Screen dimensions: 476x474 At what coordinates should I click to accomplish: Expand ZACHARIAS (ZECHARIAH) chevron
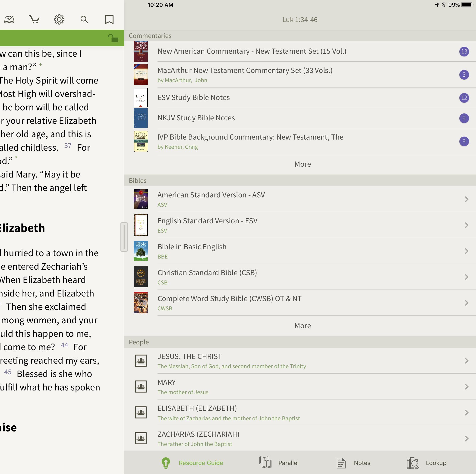tap(467, 439)
